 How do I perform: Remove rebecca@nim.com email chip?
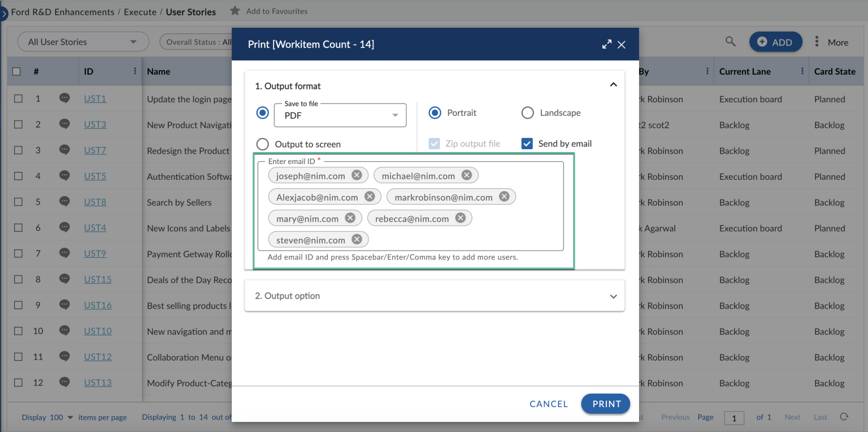pyautogui.click(x=460, y=218)
